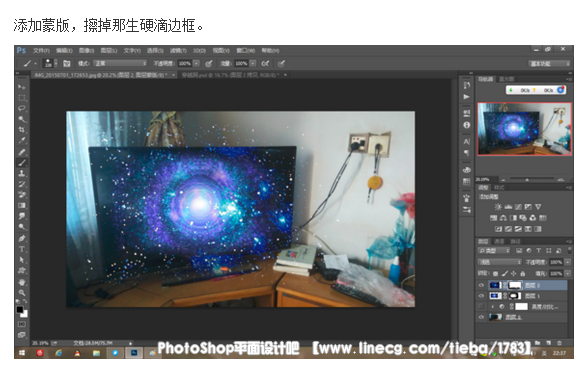Screen dimensions: 581x365
Task: Switch to the 通道 tab
Action: click(x=499, y=241)
